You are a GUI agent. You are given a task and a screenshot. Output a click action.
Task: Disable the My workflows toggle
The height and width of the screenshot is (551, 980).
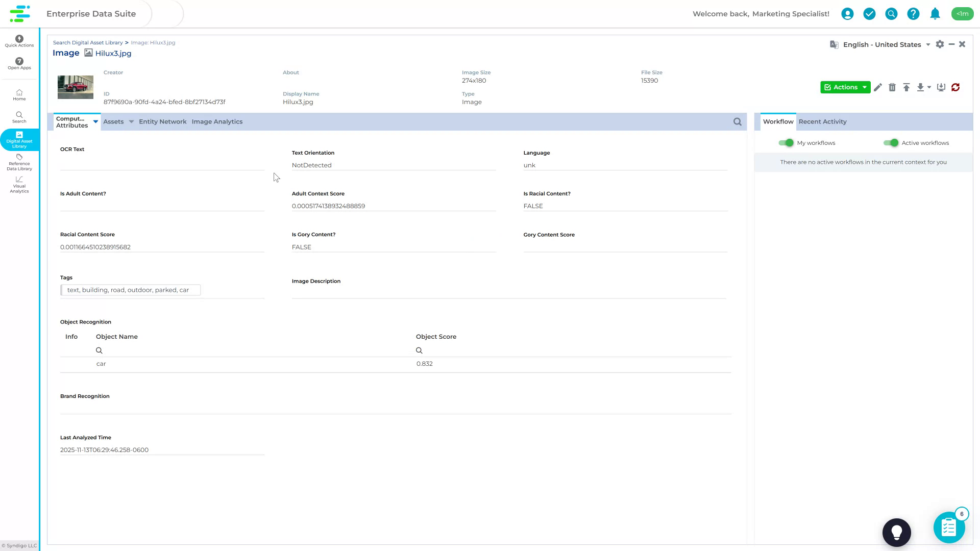point(786,143)
